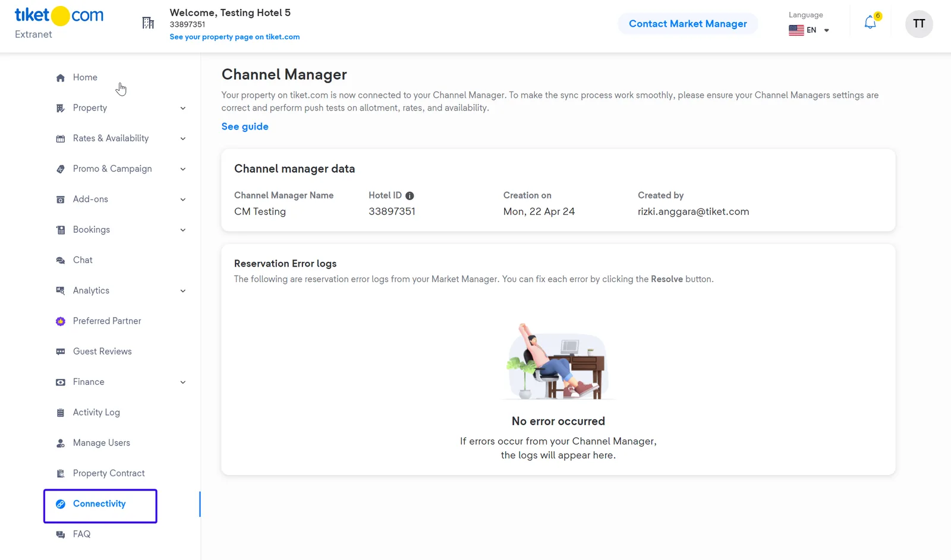Viewport: 951px width, 560px height.
Task: Click the Preferred Partner badge icon
Action: pyautogui.click(x=60, y=321)
